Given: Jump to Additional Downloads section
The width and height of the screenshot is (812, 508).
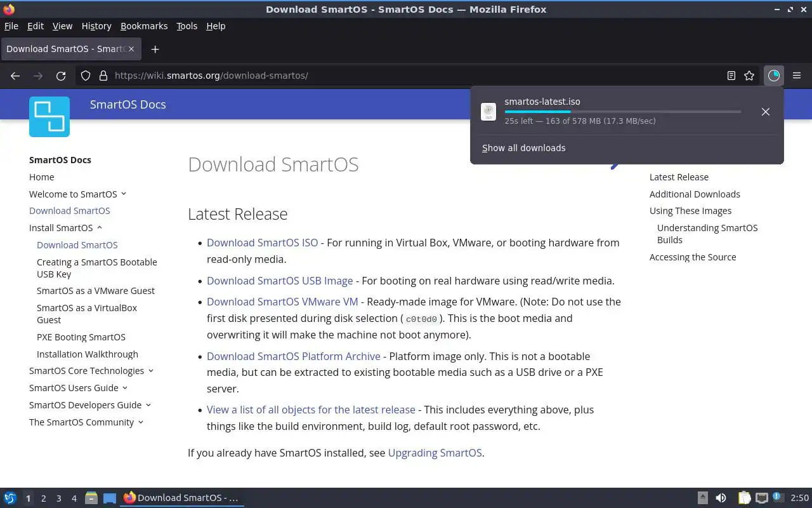Looking at the screenshot, I should tap(695, 194).
